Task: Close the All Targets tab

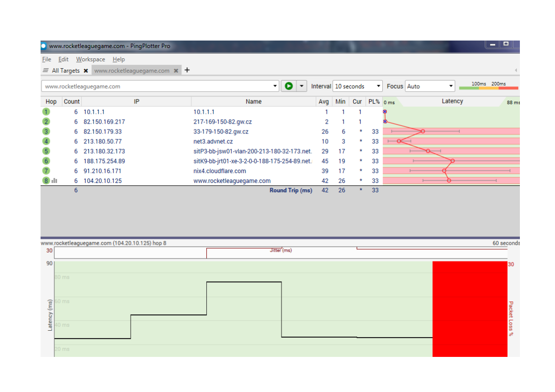Action: tap(86, 71)
